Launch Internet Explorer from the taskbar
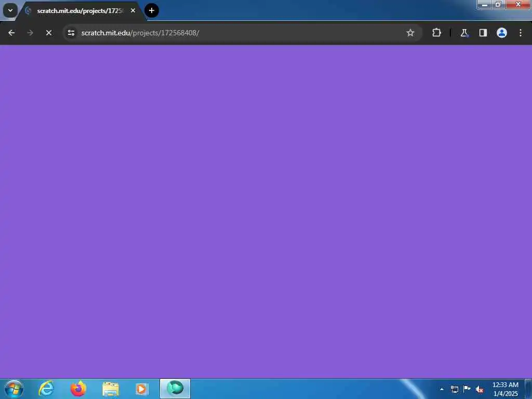 coord(46,389)
